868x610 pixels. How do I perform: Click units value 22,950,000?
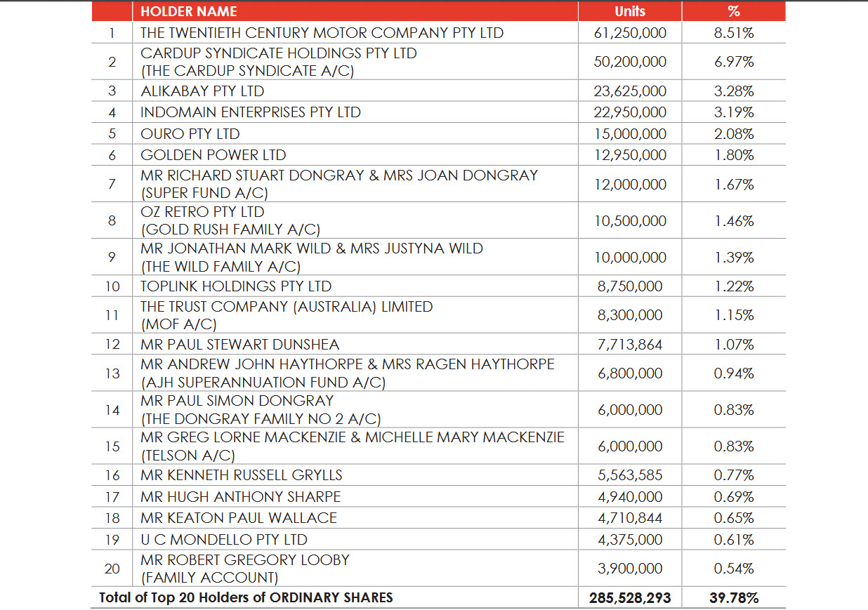pyautogui.click(x=630, y=112)
